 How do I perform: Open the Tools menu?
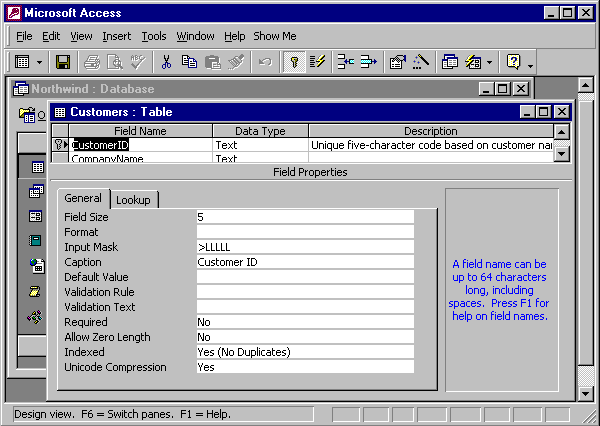(x=154, y=36)
